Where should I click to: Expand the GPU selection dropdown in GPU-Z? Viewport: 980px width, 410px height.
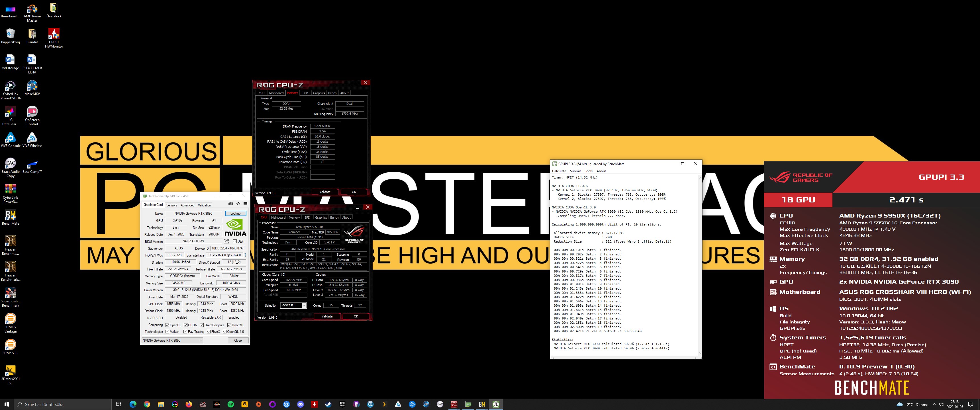(x=172, y=341)
